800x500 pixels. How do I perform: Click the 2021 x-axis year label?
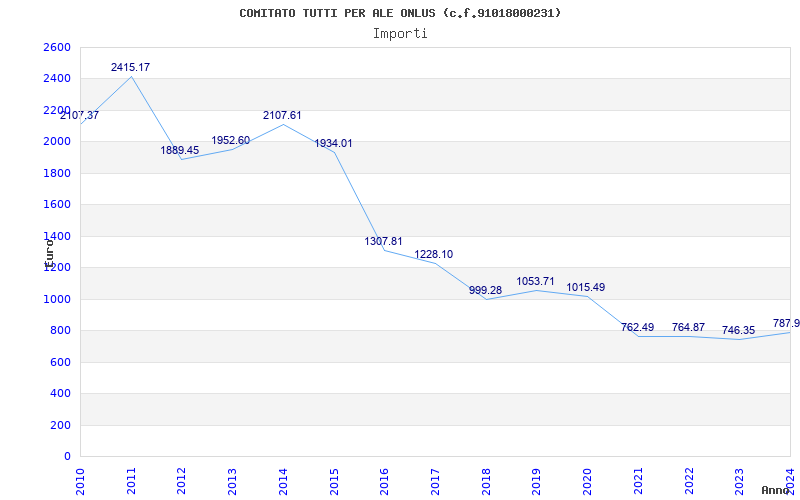point(638,482)
